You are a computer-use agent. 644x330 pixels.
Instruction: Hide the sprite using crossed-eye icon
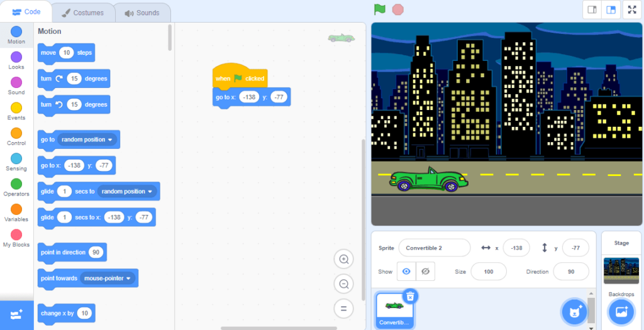coord(425,272)
